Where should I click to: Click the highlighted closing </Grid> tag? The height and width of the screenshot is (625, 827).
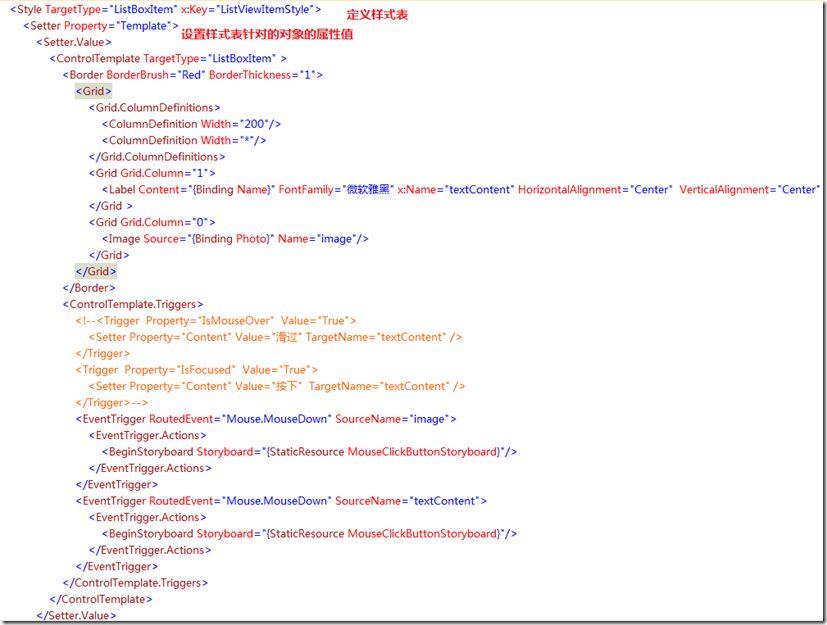pyautogui.click(x=96, y=271)
